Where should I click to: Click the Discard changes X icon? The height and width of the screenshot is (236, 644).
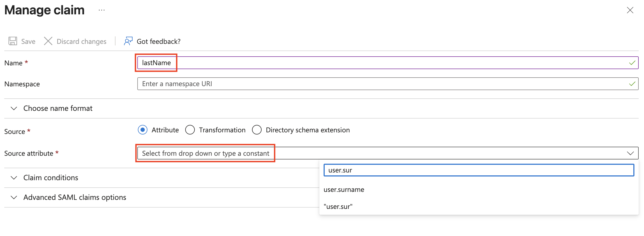48,41
